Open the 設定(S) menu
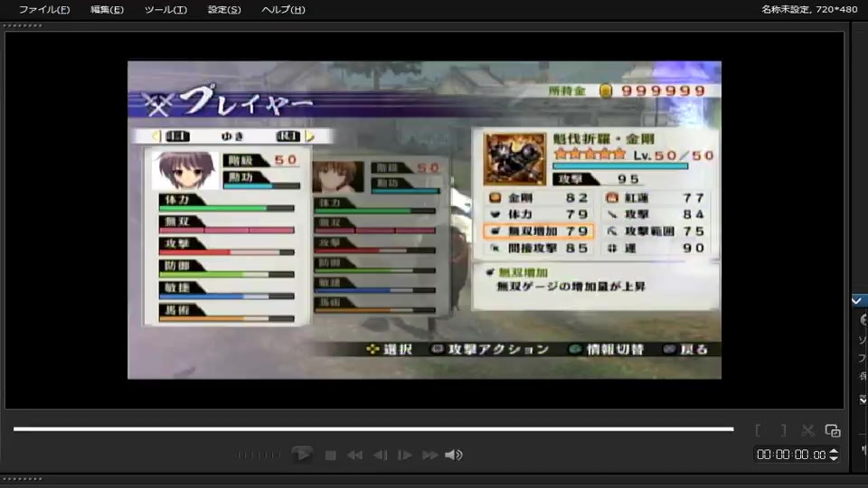This screenshot has width=868, height=488. pos(224,9)
